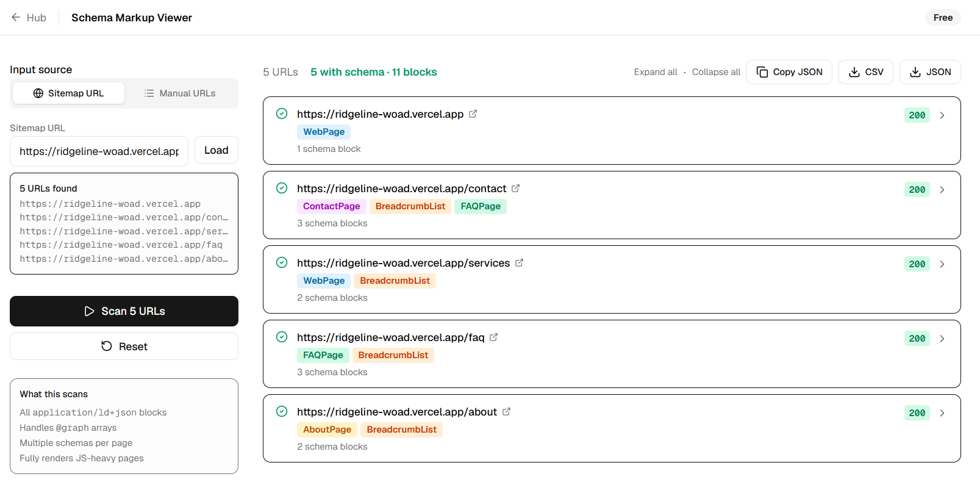The width and height of the screenshot is (980, 493).
Task: Open external link icon for /about URL
Action: click(506, 411)
